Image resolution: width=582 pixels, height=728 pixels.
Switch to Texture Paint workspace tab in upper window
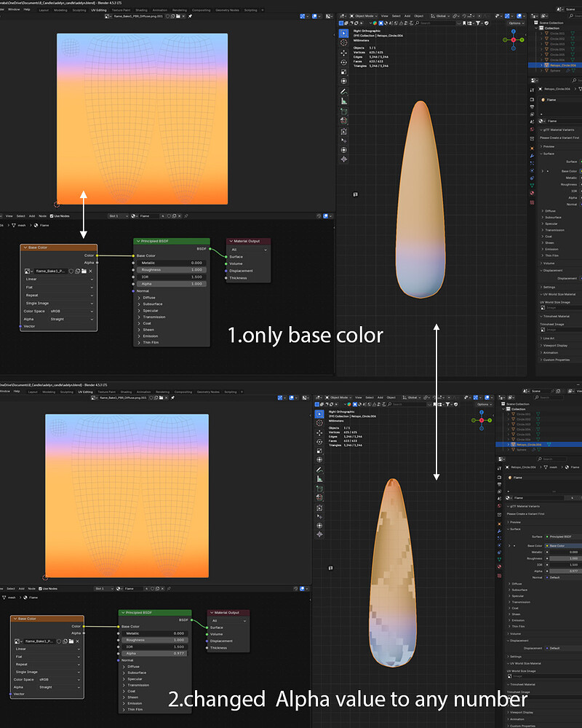pyautogui.click(x=121, y=9)
